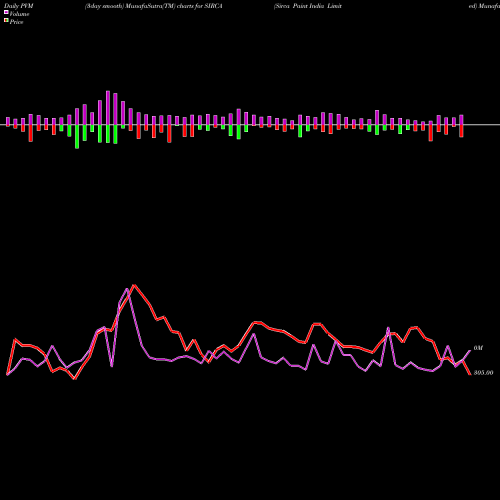Click the 0M volume axis label
The width and height of the screenshot is (500, 500).
tap(478, 348)
